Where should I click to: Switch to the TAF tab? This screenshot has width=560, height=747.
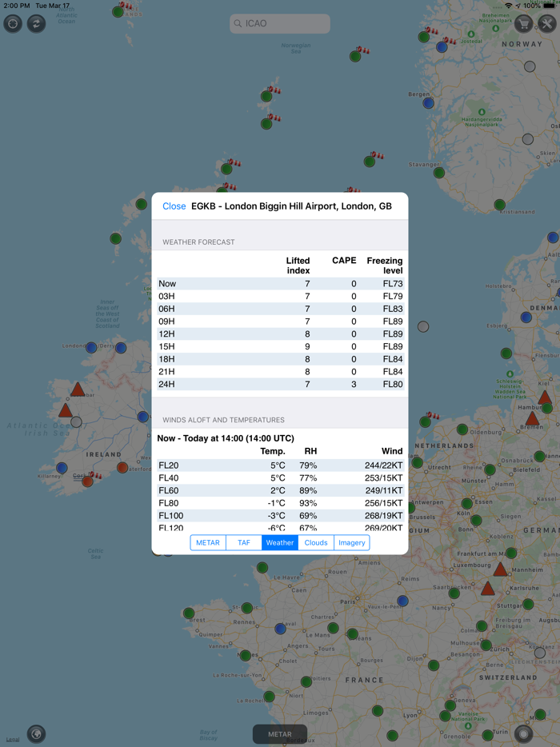coord(244,542)
